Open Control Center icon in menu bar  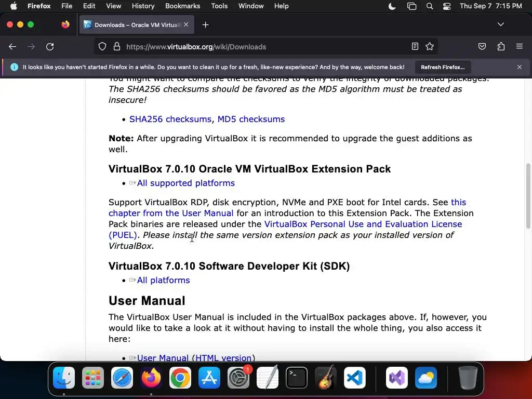point(446,6)
